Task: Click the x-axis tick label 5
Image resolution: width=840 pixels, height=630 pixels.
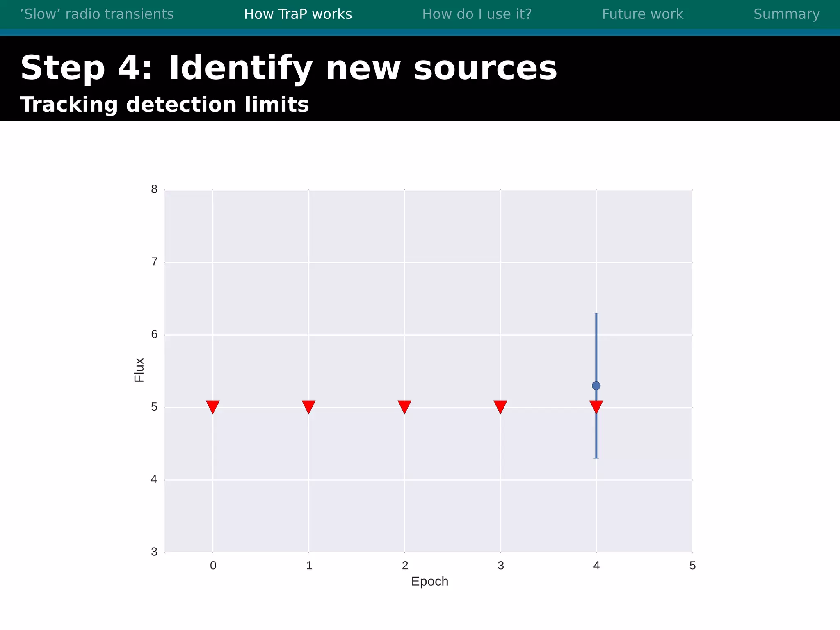Action: tap(692, 566)
